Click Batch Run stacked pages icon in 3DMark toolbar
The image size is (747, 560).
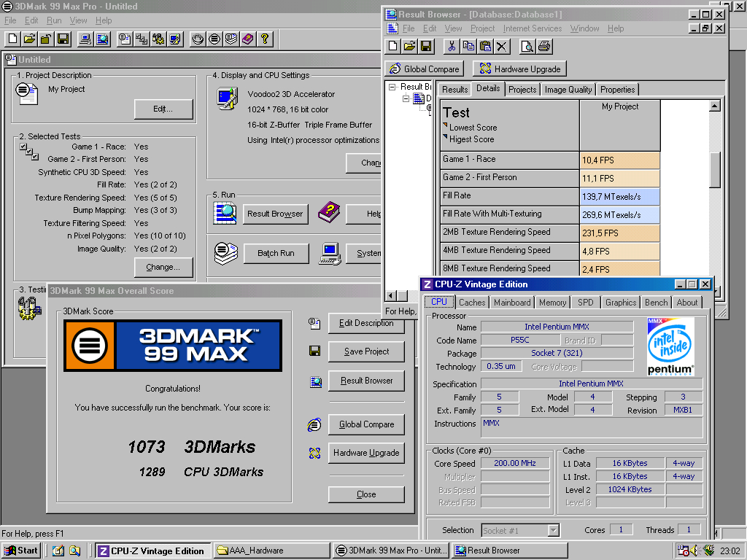[231, 39]
